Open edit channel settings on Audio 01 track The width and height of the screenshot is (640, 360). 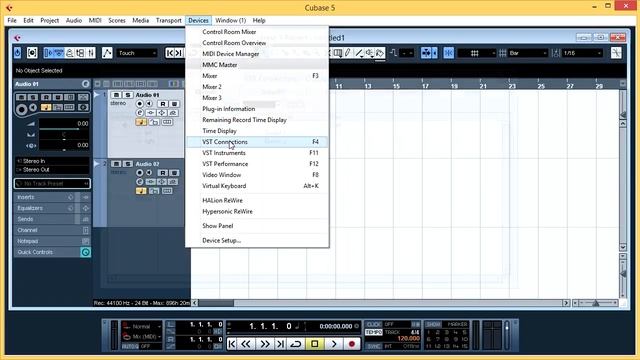[x=140, y=113]
